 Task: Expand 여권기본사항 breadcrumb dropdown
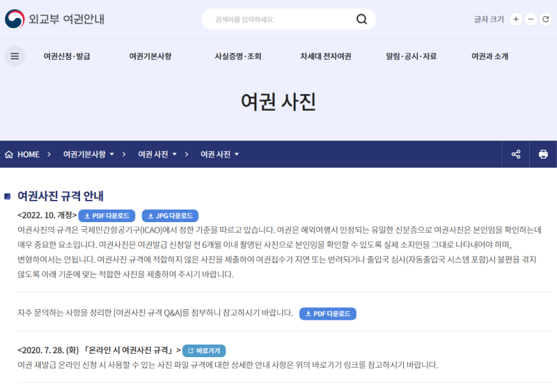(x=88, y=155)
